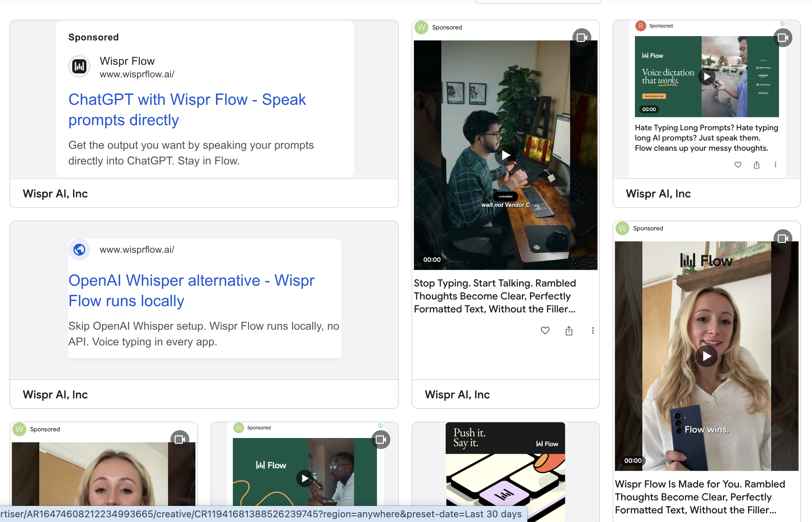Click green W avatar on bottom Flow video ad
The image size is (812, 522).
click(239, 428)
